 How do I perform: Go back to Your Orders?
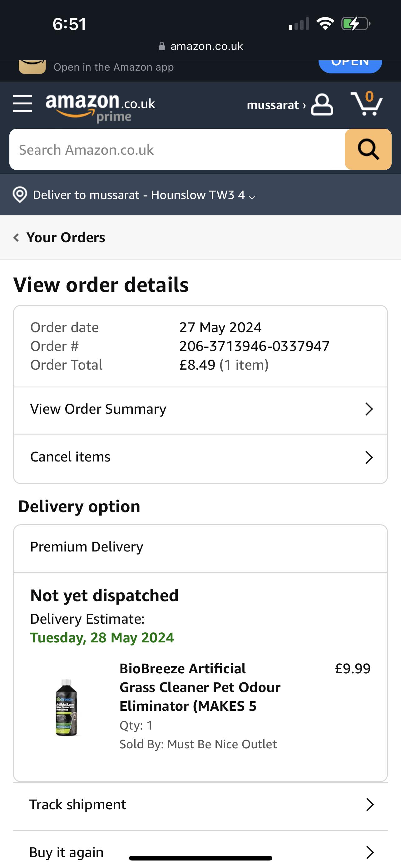66,237
